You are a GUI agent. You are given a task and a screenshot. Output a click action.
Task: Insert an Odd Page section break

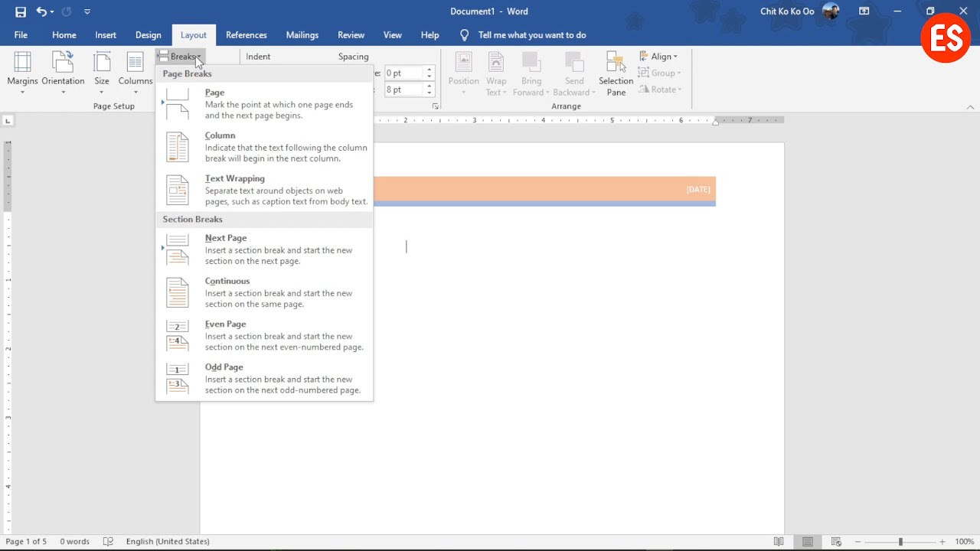(x=264, y=378)
